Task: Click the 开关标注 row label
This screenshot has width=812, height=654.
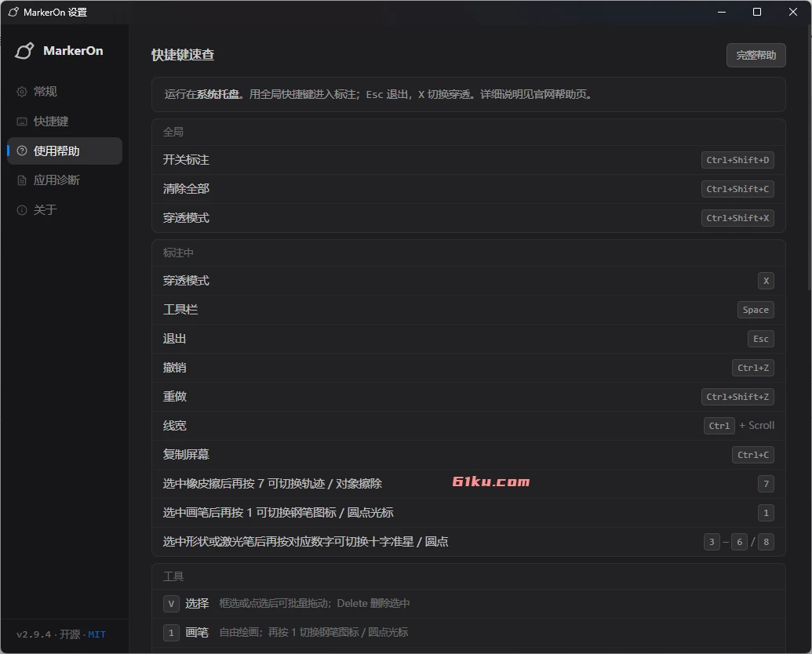Action: pyautogui.click(x=186, y=160)
